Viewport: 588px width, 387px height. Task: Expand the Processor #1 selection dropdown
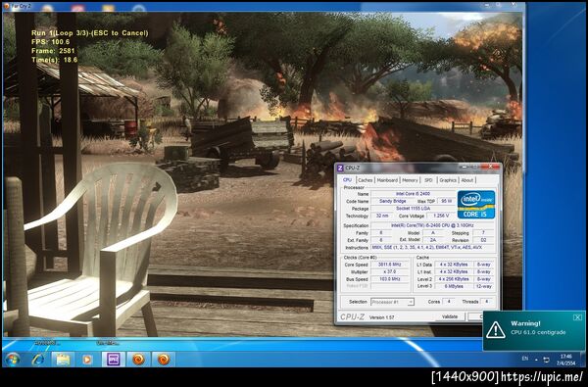click(x=392, y=302)
